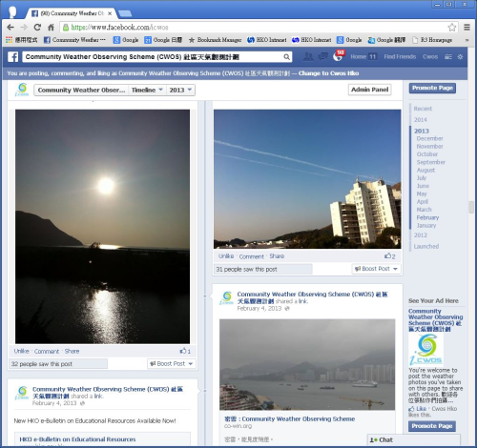Open the account settings gear icon
The height and width of the screenshot is (448, 477).
460,57
